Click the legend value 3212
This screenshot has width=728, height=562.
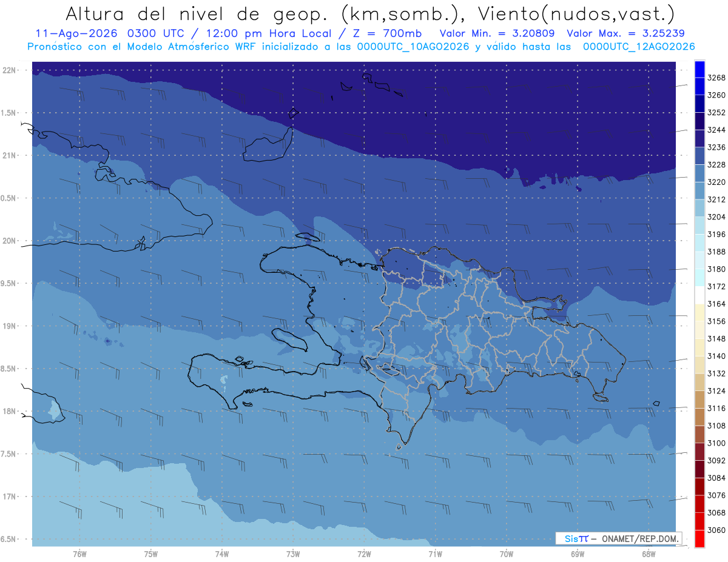click(x=716, y=199)
